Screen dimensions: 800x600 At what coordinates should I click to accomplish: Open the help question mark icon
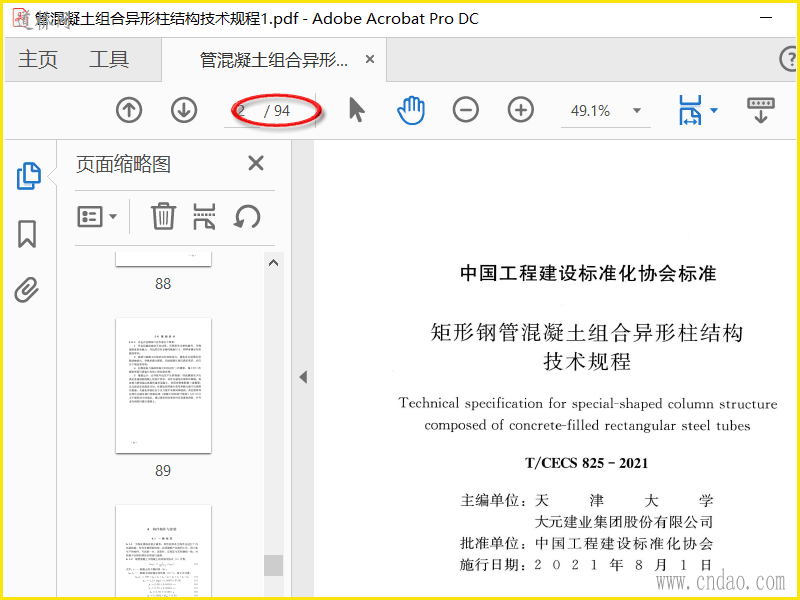coord(788,60)
